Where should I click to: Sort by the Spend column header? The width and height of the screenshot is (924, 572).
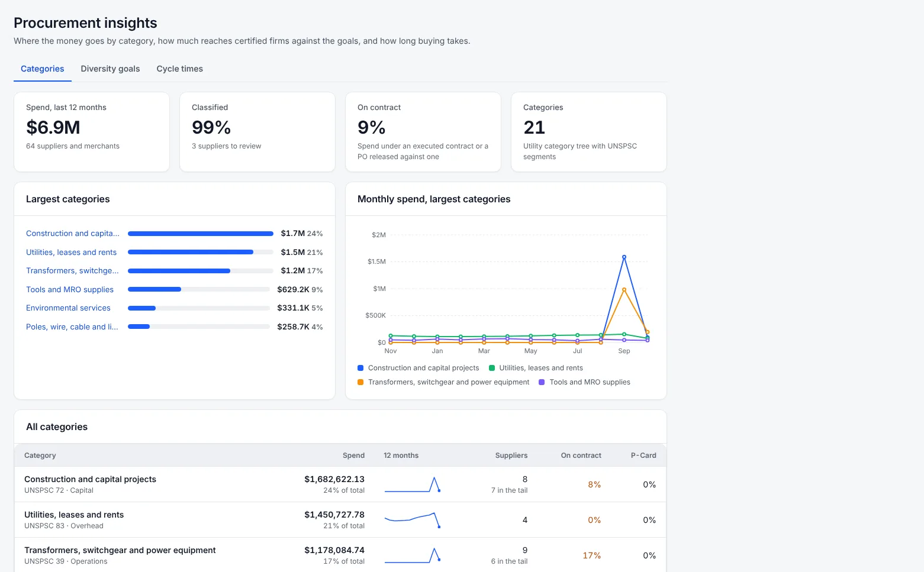pyautogui.click(x=353, y=455)
